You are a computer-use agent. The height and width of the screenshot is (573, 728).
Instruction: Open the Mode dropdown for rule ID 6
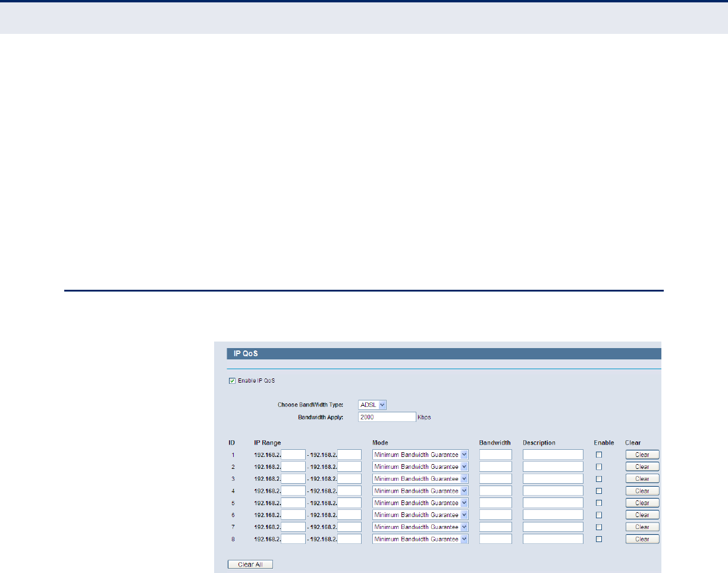tap(421, 515)
